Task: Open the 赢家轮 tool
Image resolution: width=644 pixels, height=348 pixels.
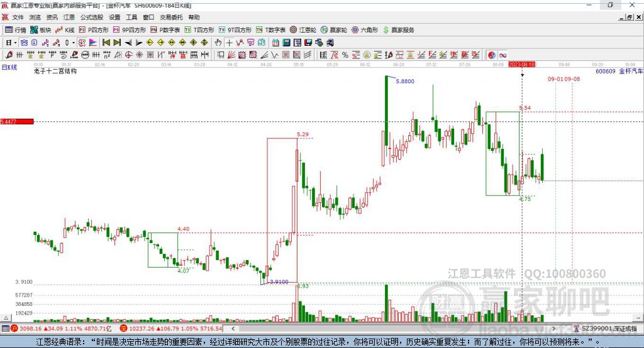Action: (334, 30)
